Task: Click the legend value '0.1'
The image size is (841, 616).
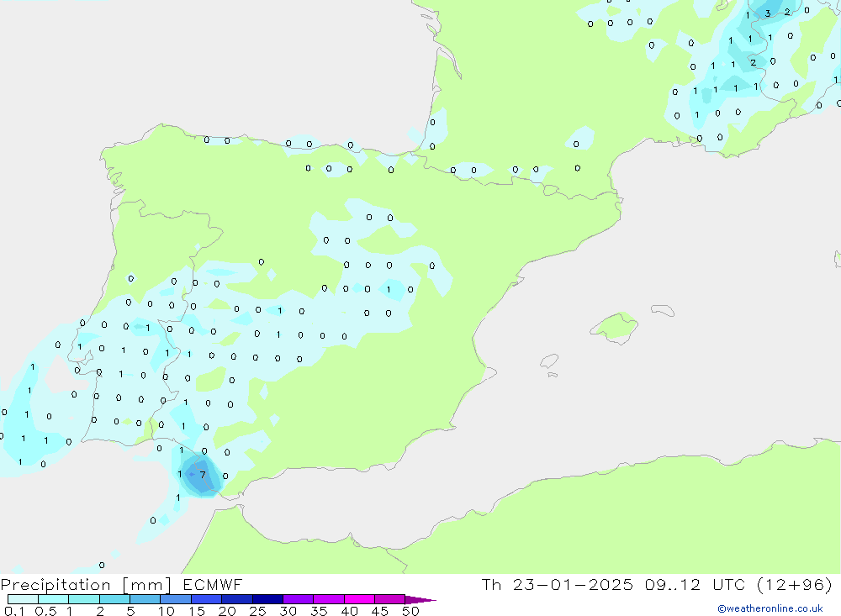Action: (14, 611)
